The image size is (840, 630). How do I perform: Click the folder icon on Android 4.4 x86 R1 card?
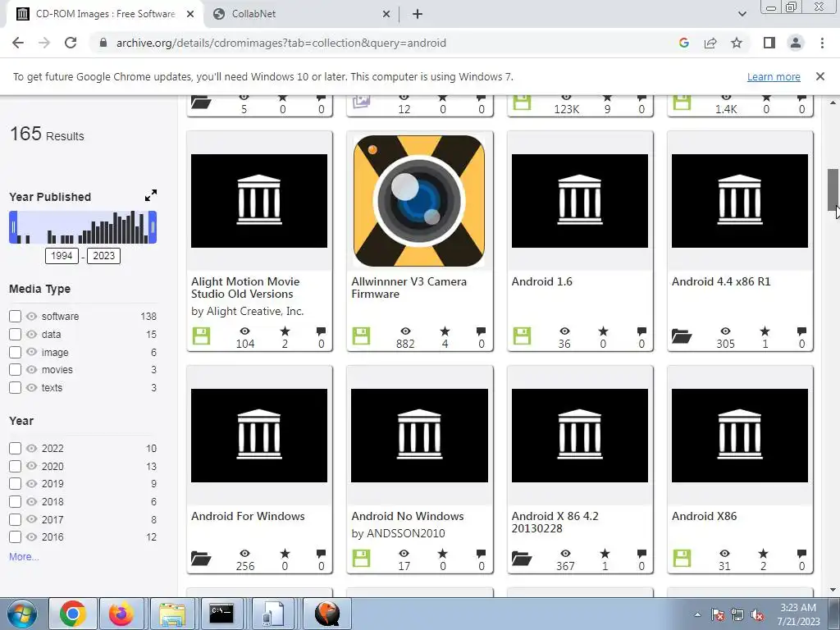pos(682,336)
